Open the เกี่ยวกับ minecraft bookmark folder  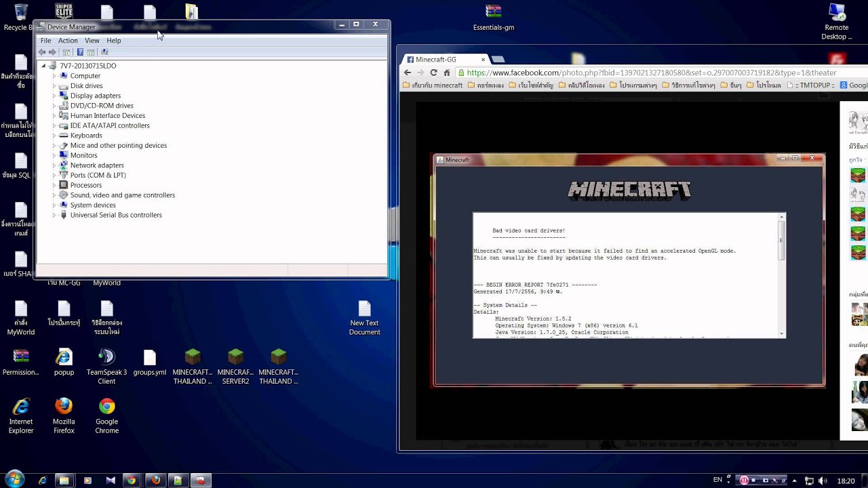pos(433,85)
